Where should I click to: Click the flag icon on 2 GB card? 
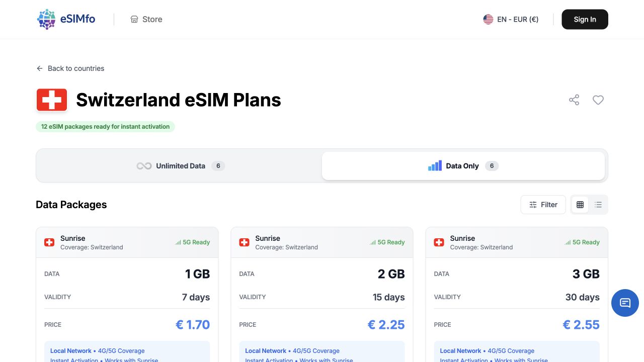point(244,242)
